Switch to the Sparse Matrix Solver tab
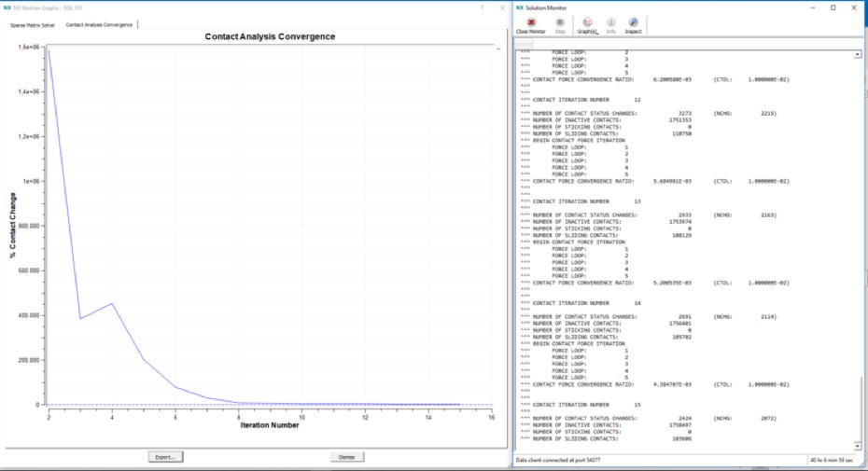This screenshot has height=471, width=868. click(32, 25)
